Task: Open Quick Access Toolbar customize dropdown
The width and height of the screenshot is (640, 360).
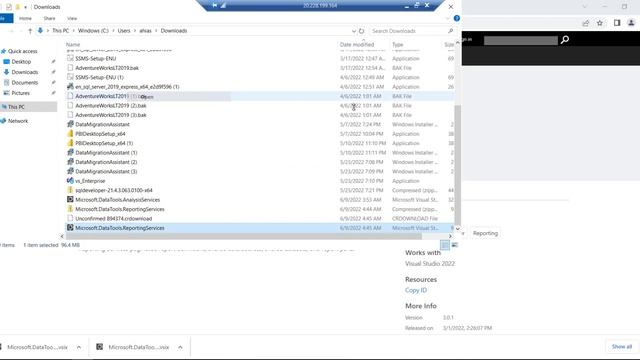Action: pos(25,7)
